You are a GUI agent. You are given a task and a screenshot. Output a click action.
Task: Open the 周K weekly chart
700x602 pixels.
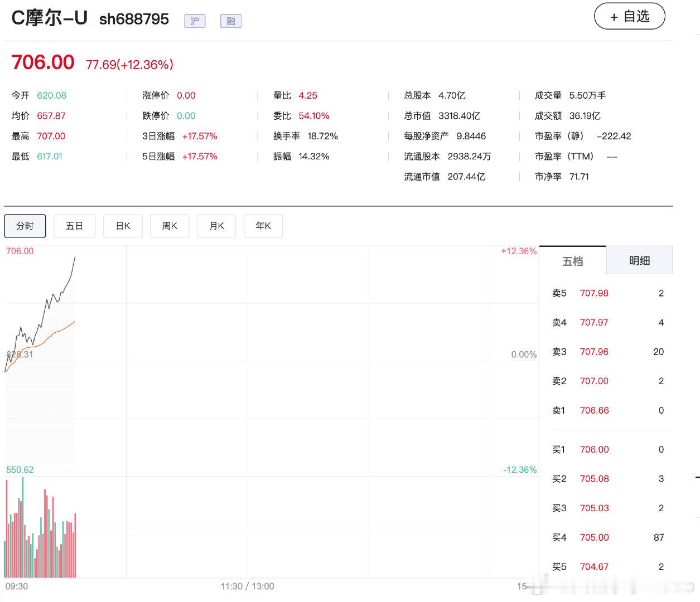click(170, 226)
